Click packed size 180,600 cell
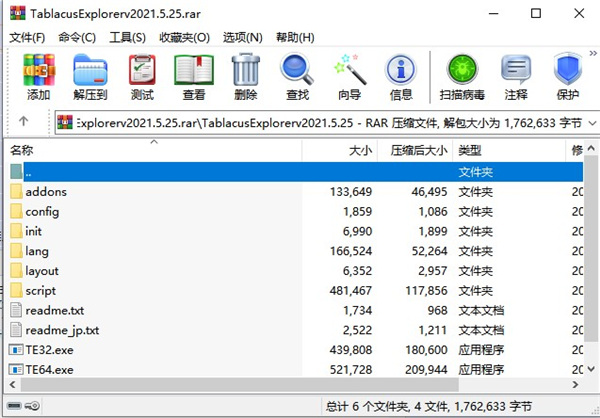Viewport: 600px width, 418px height. [x=426, y=350]
